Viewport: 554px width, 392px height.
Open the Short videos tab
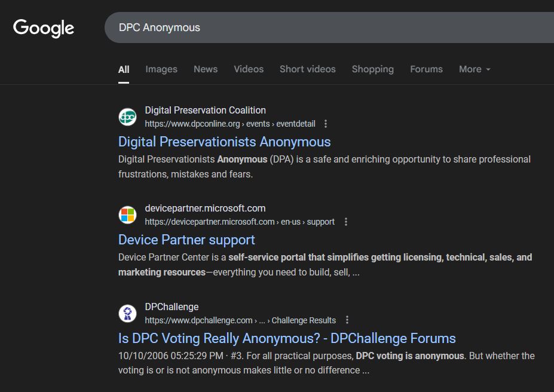click(x=308, y=69)
